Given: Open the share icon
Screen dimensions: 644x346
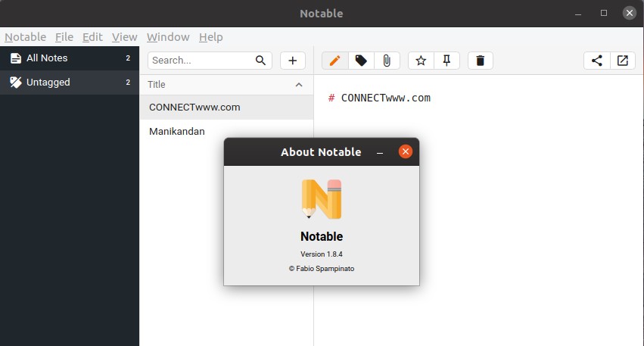Looking at the screenshot, I should point(597,61).
